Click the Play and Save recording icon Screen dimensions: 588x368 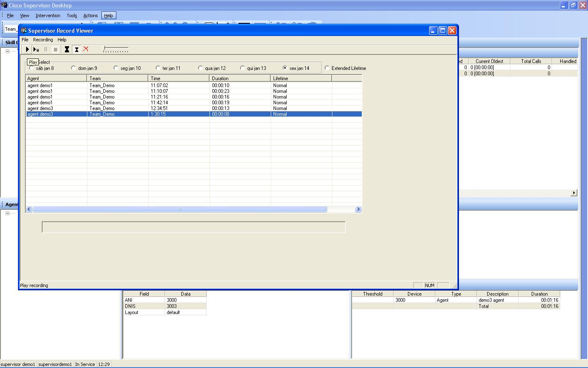coord(36,49)
